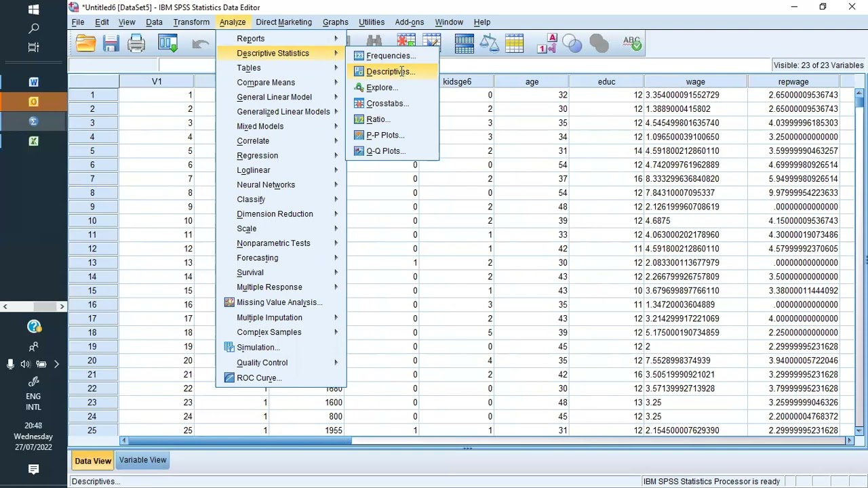
Task: Open ROC Curve from Analyze menu
Action: click(281, 378)
